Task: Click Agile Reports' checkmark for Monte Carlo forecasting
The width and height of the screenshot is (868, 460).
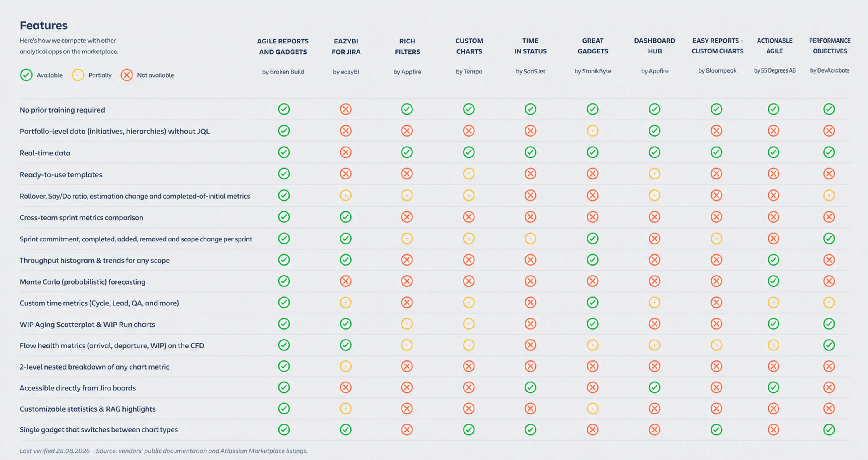Action: click(284, 281)
